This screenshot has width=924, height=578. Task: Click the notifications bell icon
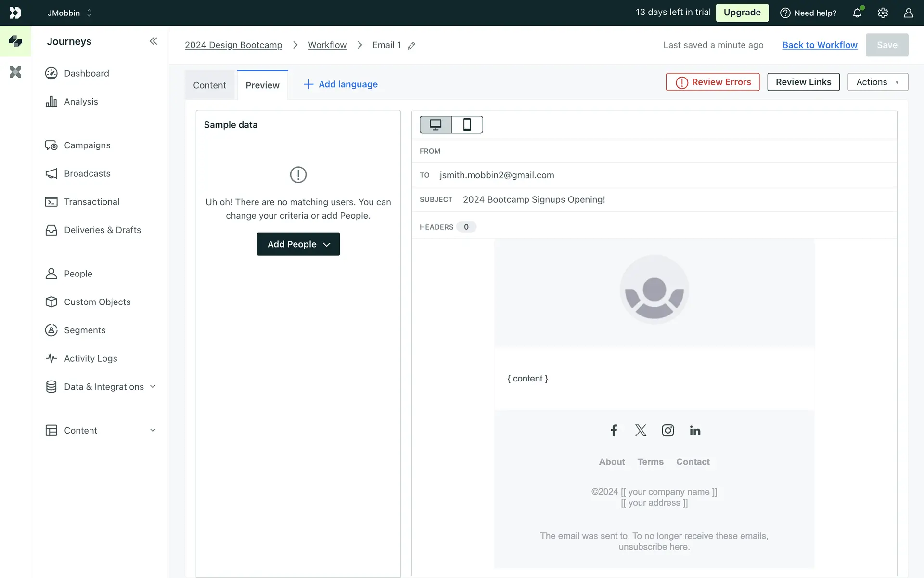[857, 13]
